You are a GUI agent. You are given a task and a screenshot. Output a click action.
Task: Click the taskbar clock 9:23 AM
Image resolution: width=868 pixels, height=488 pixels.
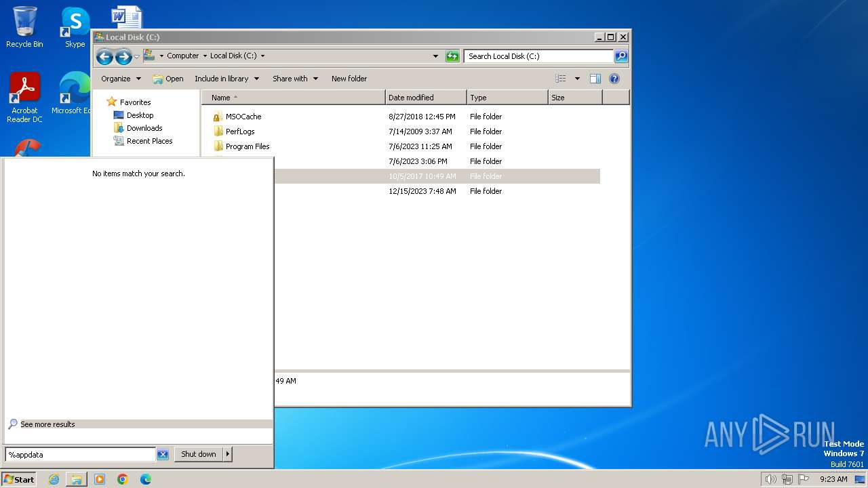(x=833, y=479)
